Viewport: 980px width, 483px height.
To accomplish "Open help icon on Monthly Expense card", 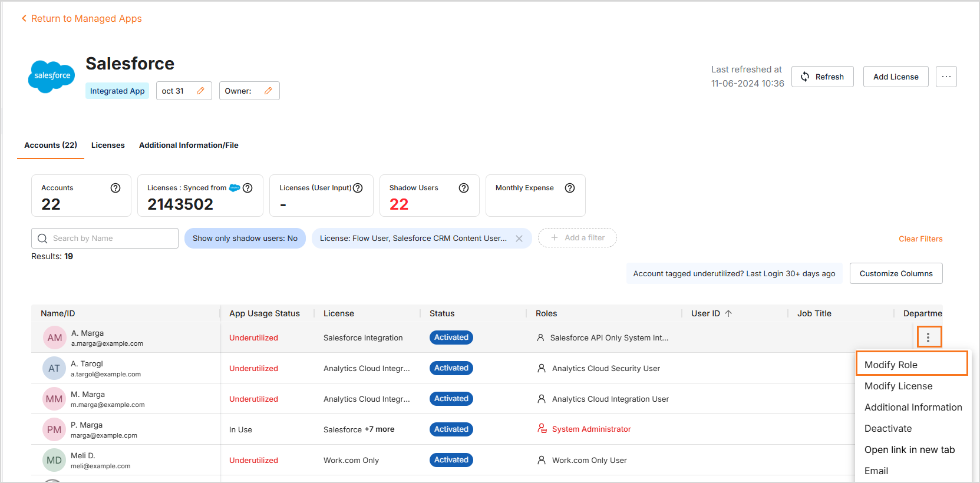I will click(x=570, y=188).
